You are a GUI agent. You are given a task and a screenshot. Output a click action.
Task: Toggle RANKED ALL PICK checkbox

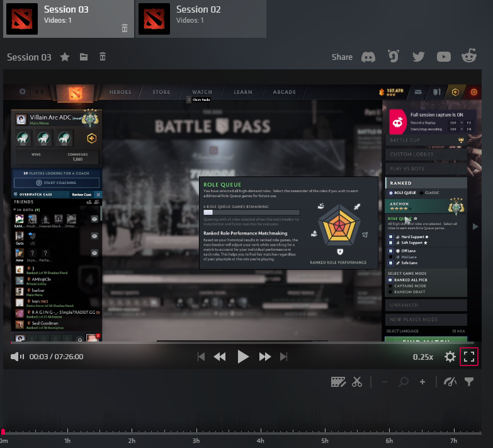(390, 280)
